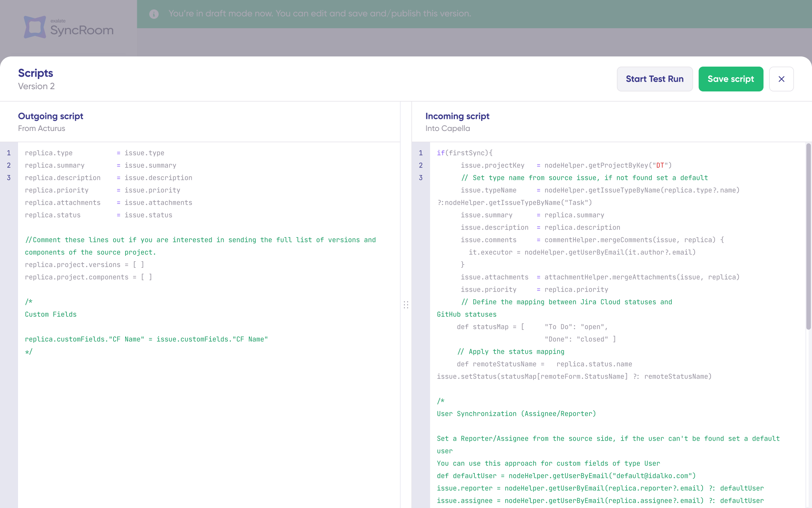Click line number 1 in outgoing gutter
The image size is (812, 508).
pyautogui.click(x=9, y=153)
